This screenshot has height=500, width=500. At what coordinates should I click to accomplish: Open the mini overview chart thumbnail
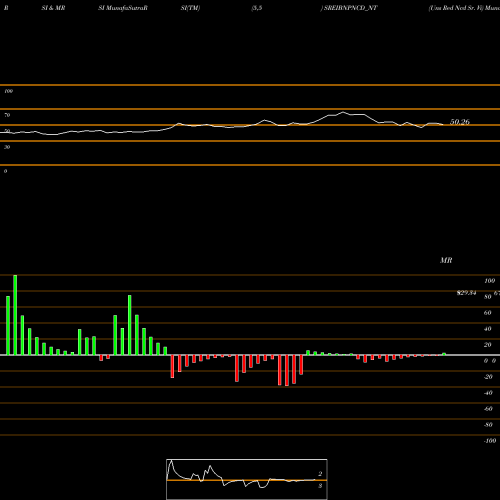247,479
